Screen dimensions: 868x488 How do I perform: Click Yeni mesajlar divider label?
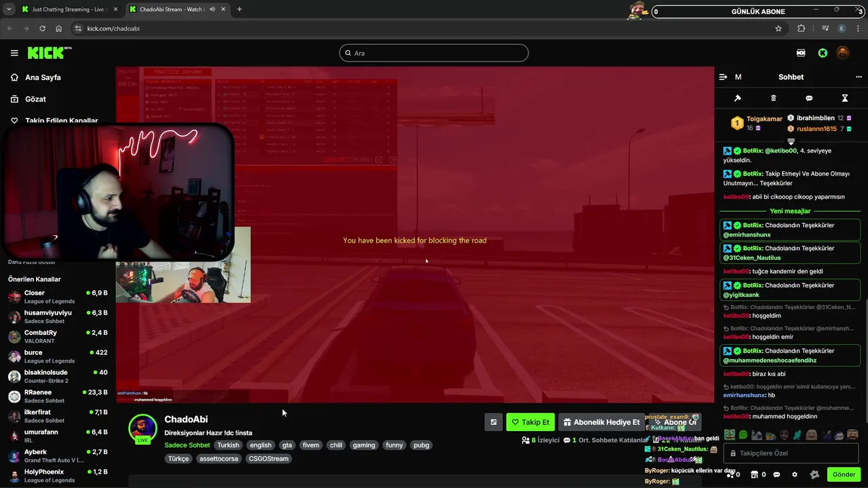pos(790,211)
